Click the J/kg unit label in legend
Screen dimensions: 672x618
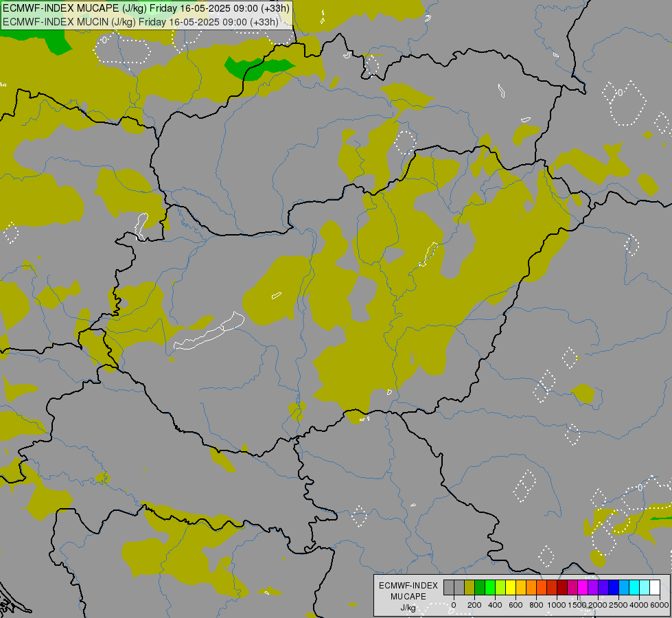(408, 608)
